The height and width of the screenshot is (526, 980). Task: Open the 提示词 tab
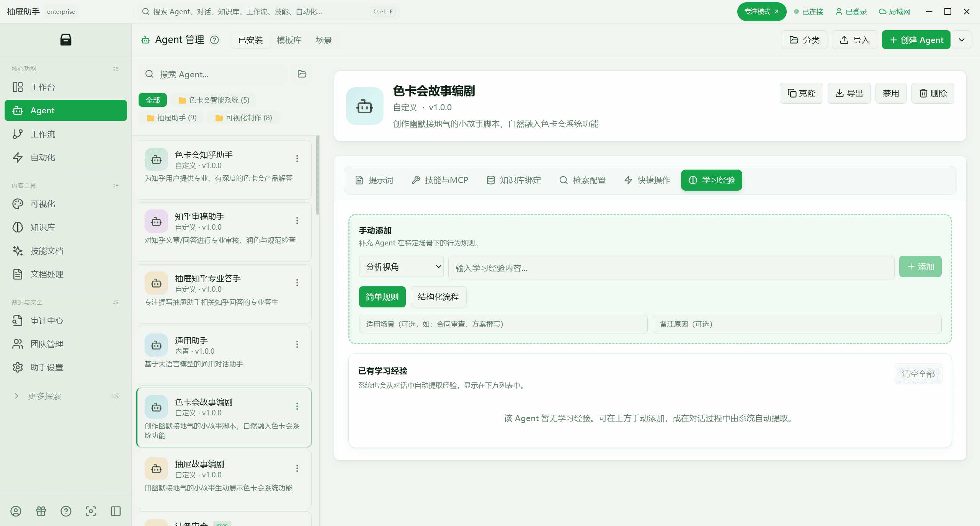(x=374, y=180)
